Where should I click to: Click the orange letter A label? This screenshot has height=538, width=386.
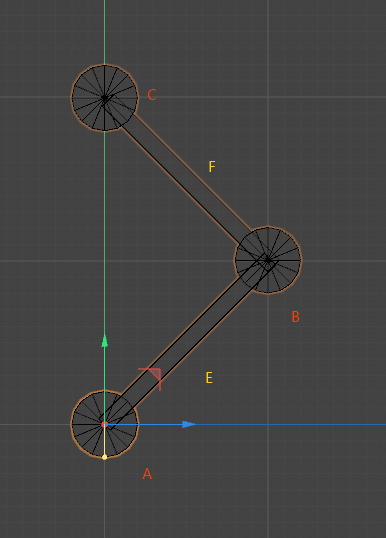[147, 474]
